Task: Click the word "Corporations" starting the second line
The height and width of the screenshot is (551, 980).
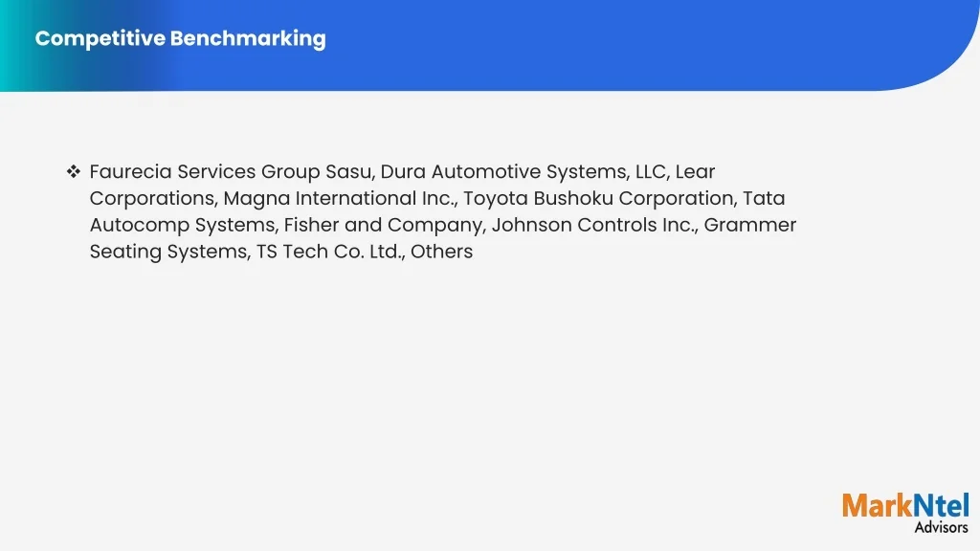Action: pos(152,199)
